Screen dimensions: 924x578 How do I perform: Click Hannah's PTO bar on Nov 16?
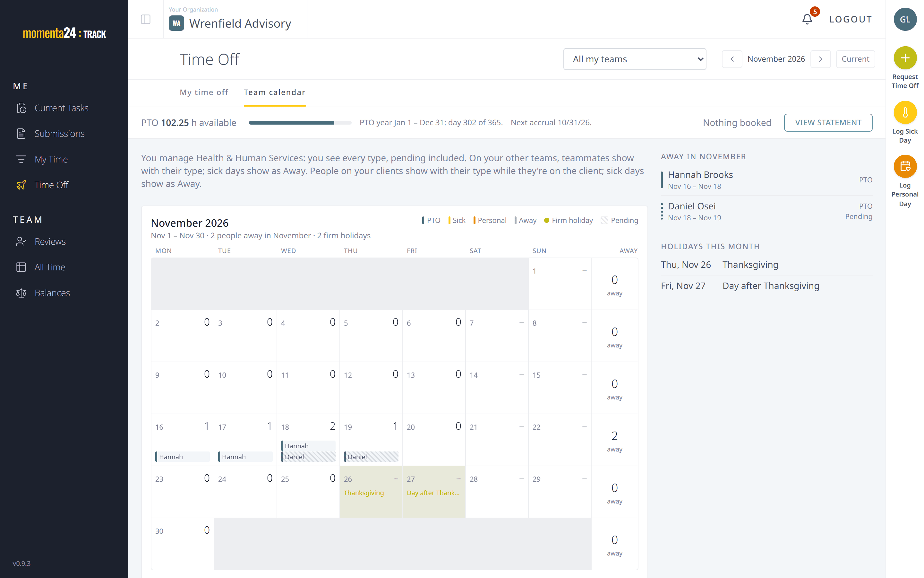point(183,457)
